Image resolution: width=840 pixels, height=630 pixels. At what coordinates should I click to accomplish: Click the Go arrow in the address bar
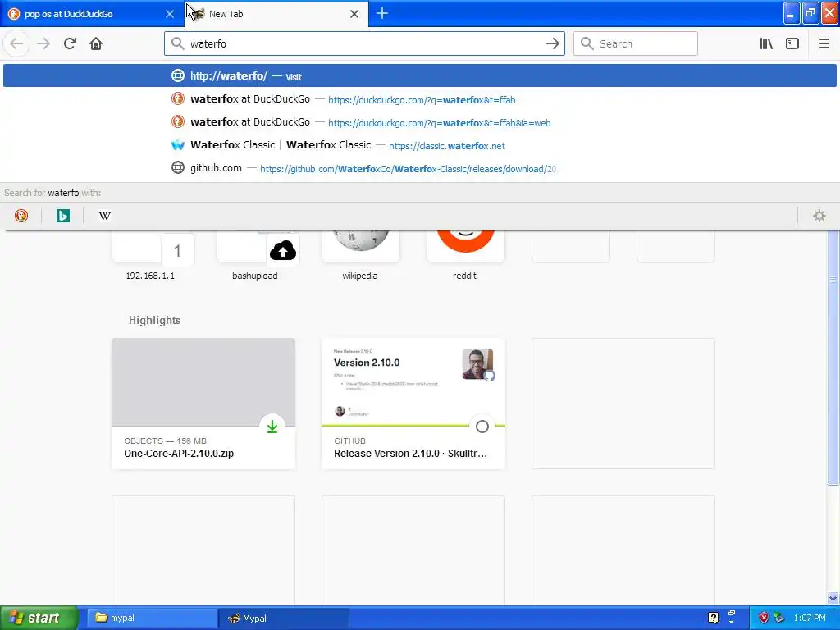click(x=552, y=43)
